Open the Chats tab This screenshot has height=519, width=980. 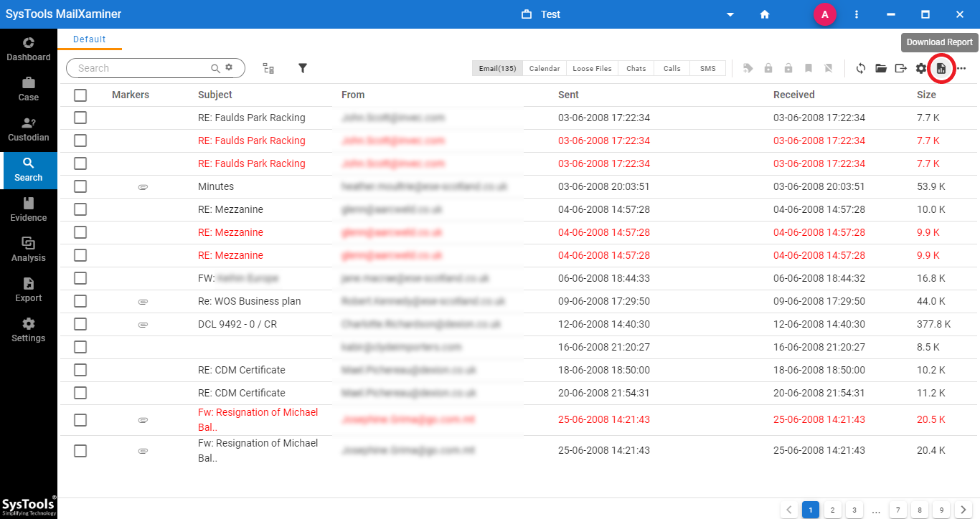tap(636, 68)
